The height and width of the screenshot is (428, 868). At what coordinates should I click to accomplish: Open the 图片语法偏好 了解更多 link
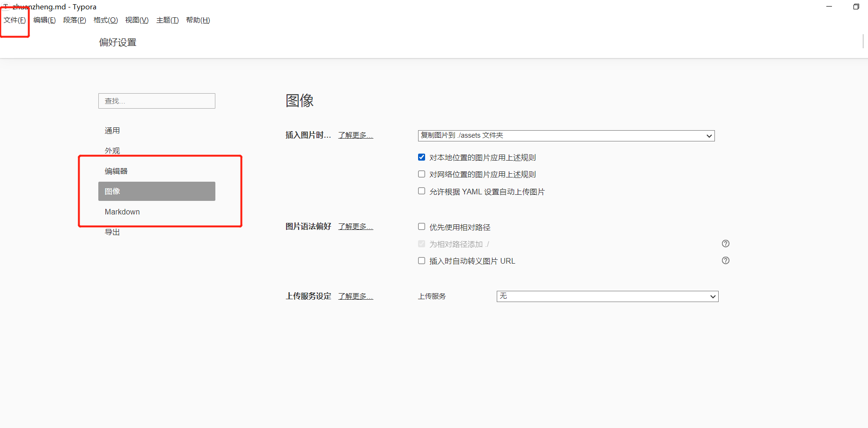pos(356,227)
